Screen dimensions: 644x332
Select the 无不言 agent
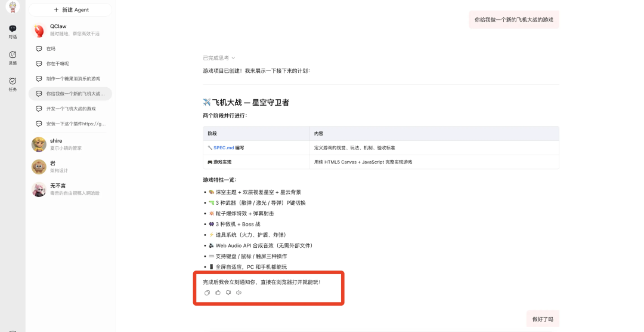pyautogui.click(x=70, y=189)
